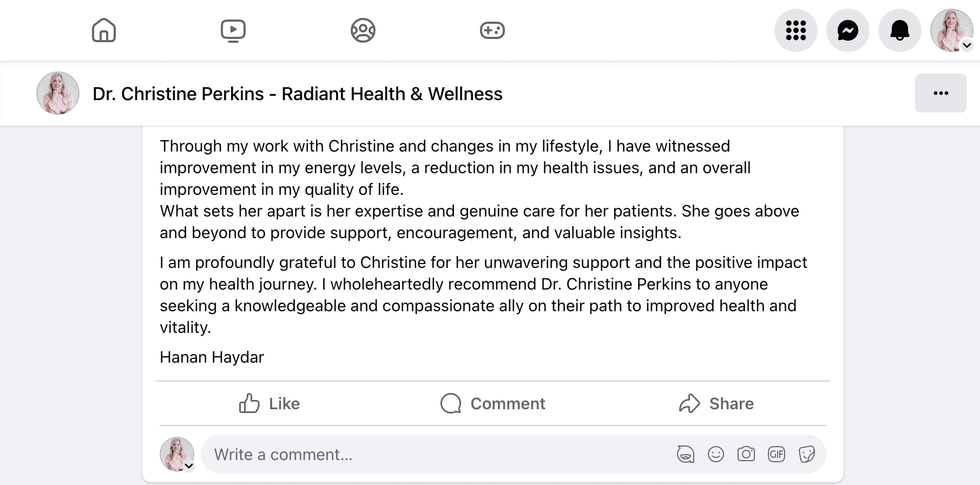Show notifications via the bell icon
Image resolution: width=980 pixels, height=485 pixels.
(x=900, y=30)
